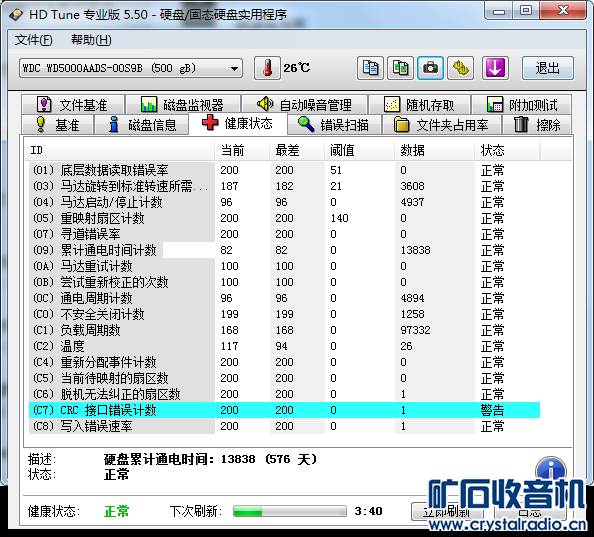Open the 帮助(H) menu
Screen dimensions: 594x537
91,40
